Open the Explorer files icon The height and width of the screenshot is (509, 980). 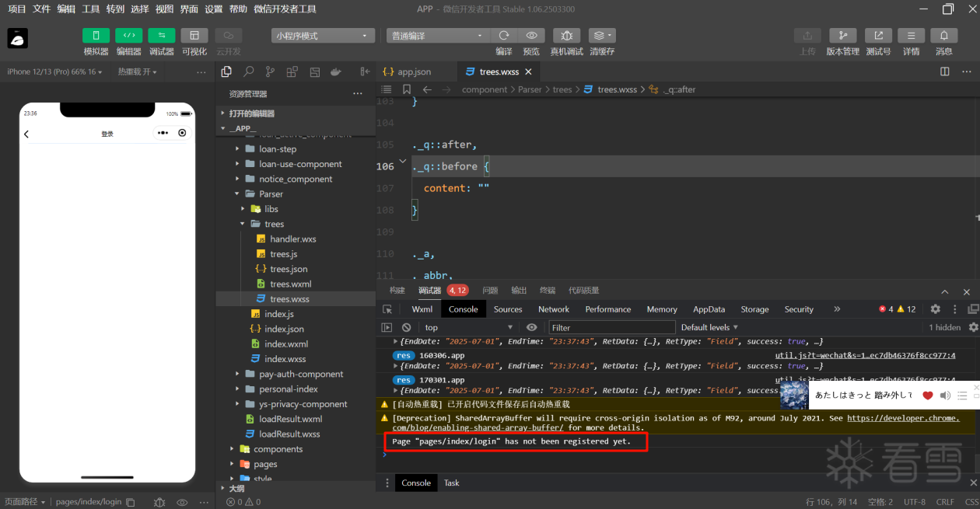tap(226, 71)
